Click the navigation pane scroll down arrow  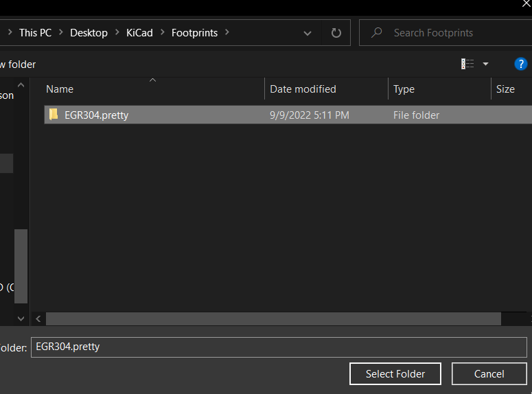(x=21, y=318)
